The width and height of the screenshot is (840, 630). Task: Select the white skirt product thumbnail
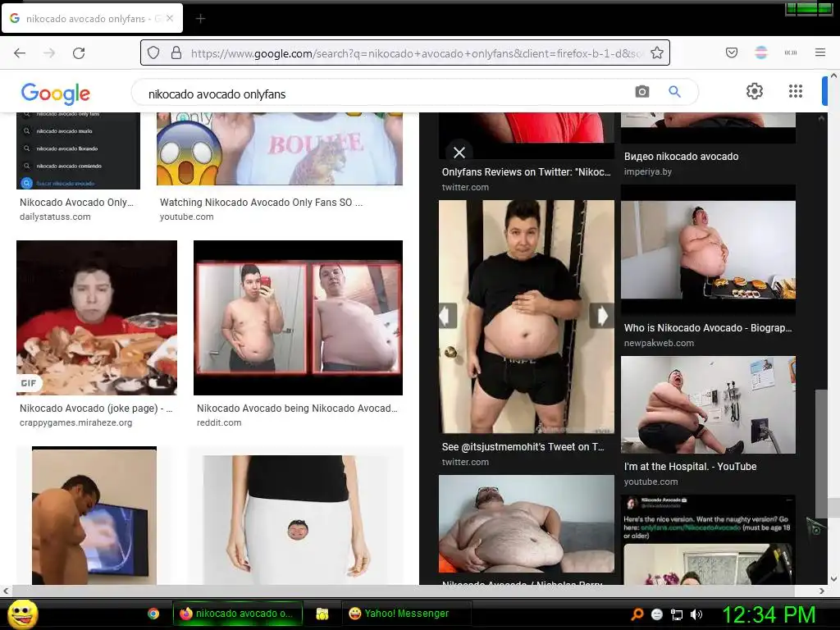(x=297, y=519)
